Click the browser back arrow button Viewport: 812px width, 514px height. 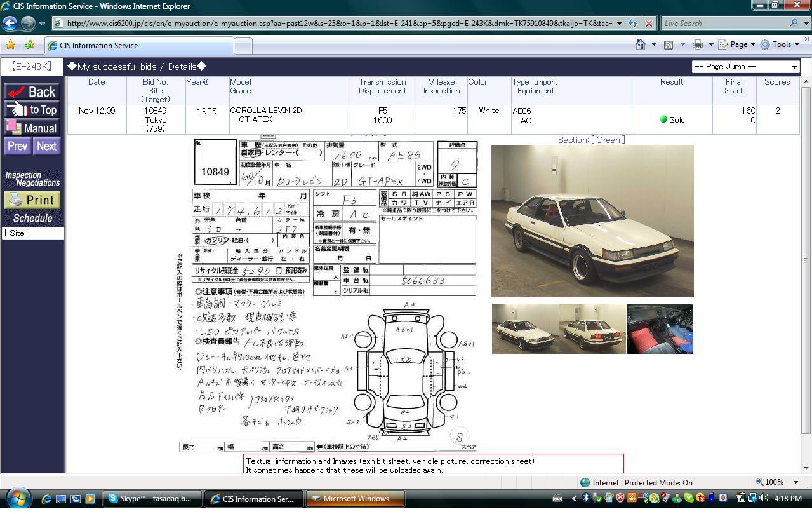[x=10, y=24]
